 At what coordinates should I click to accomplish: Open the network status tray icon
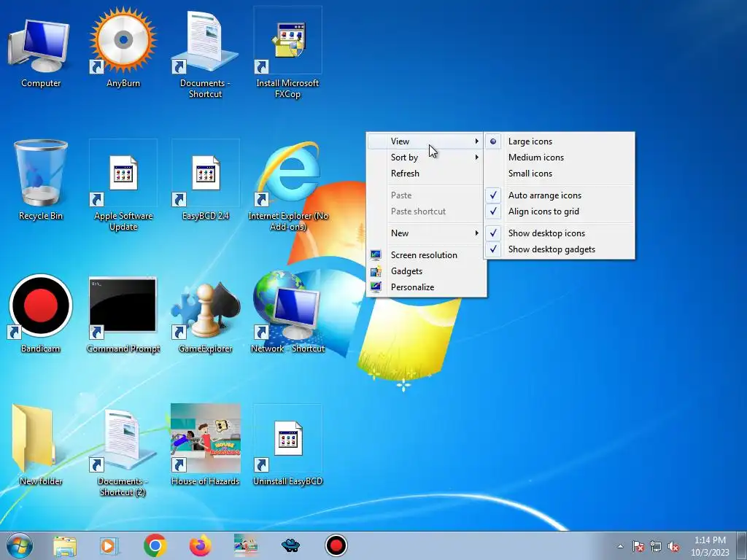(656, 546)
